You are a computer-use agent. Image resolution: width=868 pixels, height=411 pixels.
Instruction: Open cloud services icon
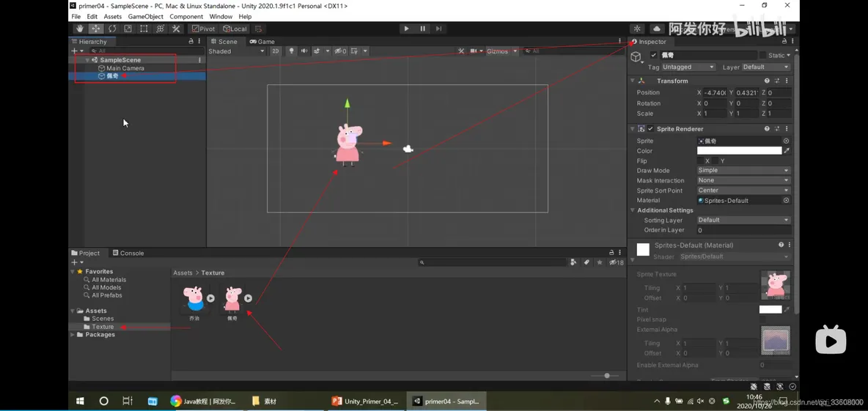(657, 29)
